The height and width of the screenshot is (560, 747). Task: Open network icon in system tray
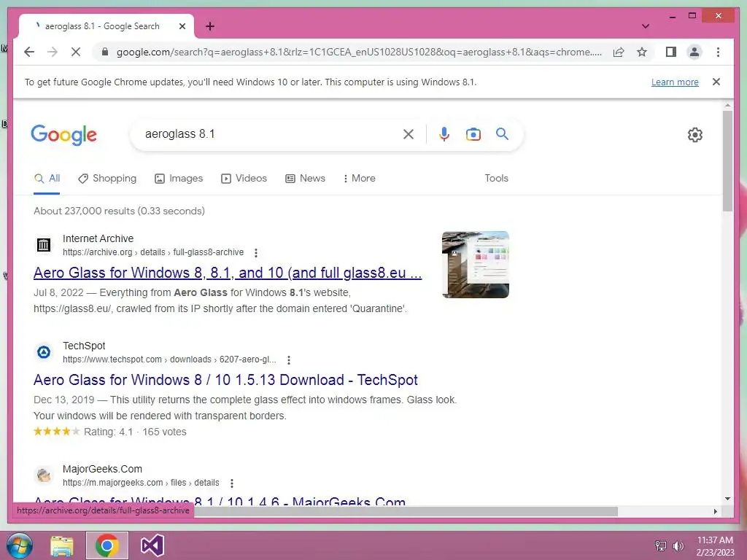tap(661, 545)
